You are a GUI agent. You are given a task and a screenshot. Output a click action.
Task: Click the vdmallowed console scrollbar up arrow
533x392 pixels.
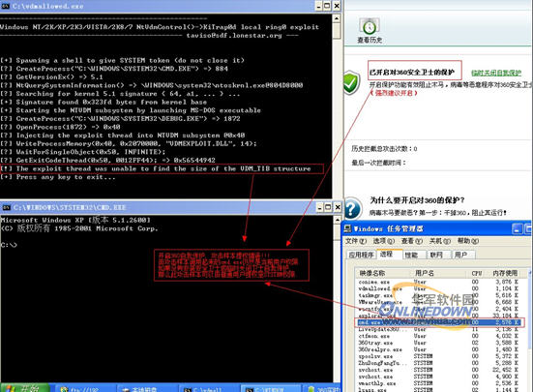(337, 18)
